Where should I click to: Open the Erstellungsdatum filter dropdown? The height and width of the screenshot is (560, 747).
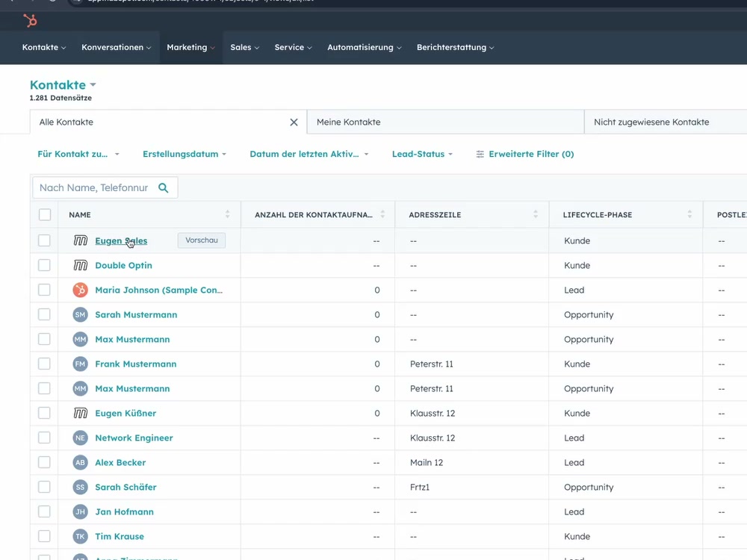point(182,154)
